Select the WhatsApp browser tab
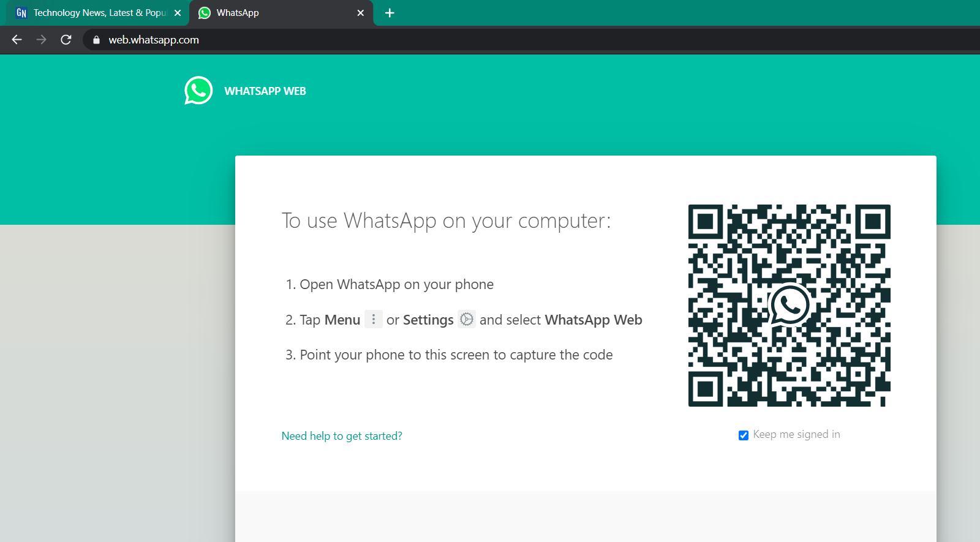The height and width of the screenshot is (542, 980). pos(282,13)
